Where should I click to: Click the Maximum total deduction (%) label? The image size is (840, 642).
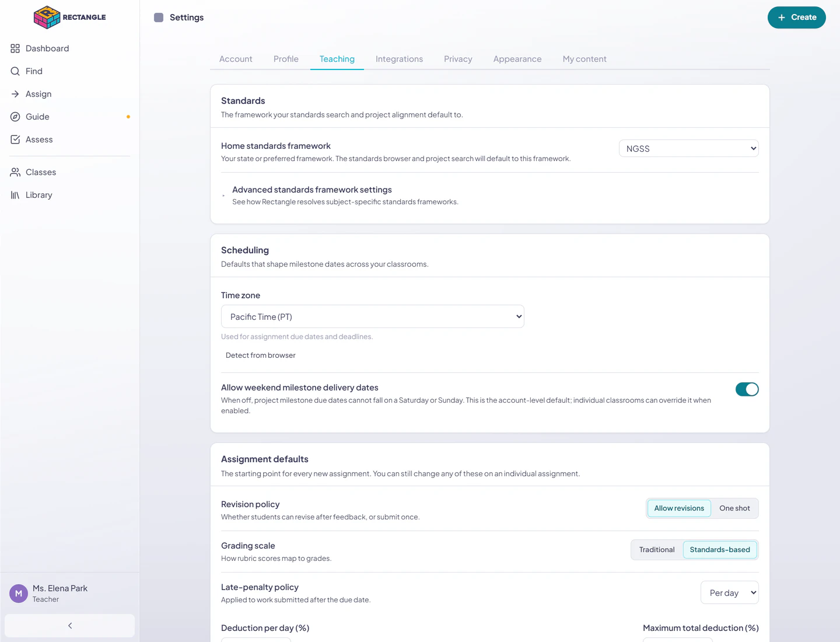click(x=701, y=628)
